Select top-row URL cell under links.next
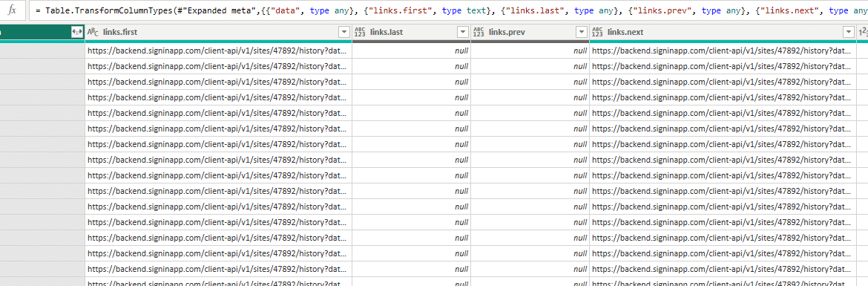This screenshot has height=286, width=868. (x=723, y=51)
